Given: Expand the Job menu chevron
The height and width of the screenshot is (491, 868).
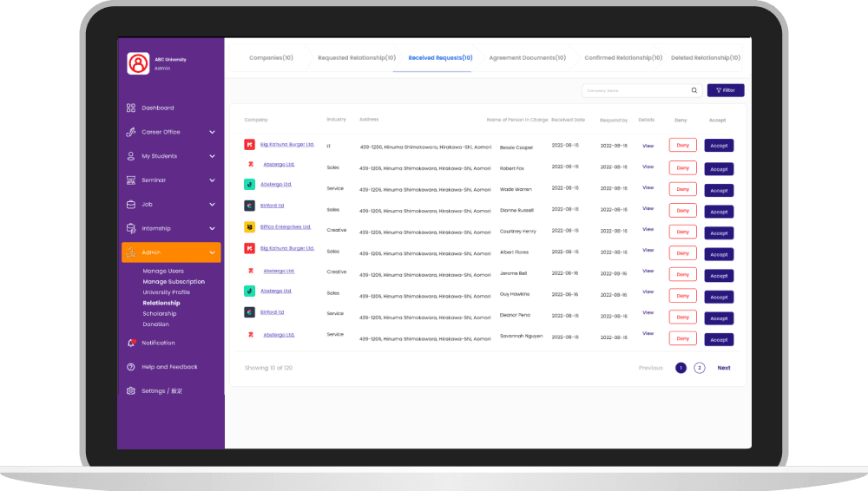Looking at the screenshot, I should tap(212, 204).
